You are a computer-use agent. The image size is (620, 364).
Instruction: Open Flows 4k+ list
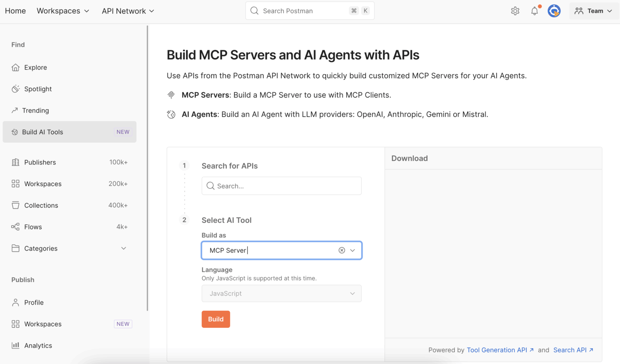tap(69, 227)
